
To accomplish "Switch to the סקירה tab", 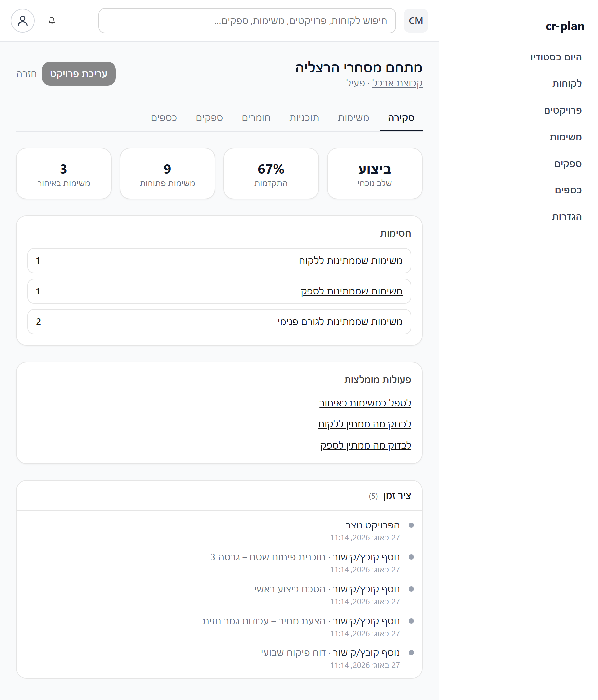I will (401, 118).
